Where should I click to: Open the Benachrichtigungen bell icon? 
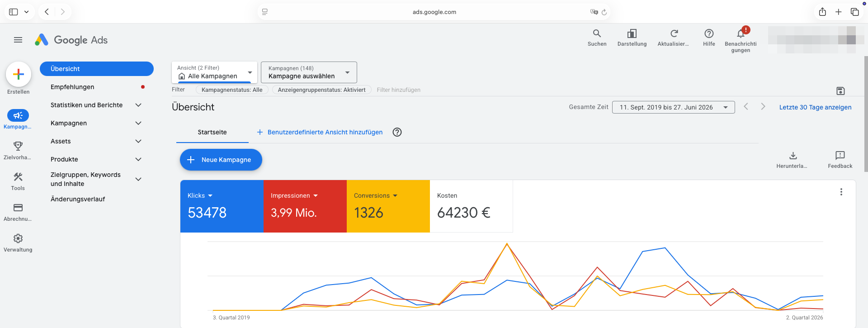pyautogui.click(x=741, y=33)
